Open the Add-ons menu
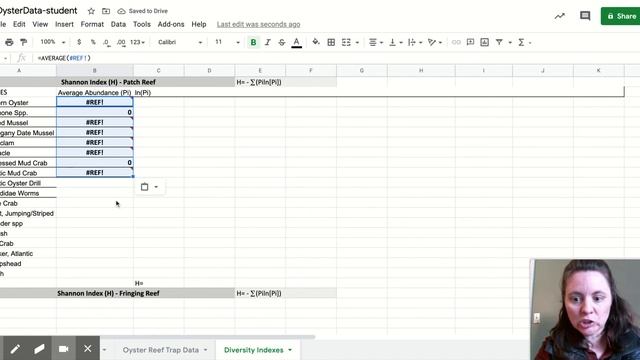 171,24
